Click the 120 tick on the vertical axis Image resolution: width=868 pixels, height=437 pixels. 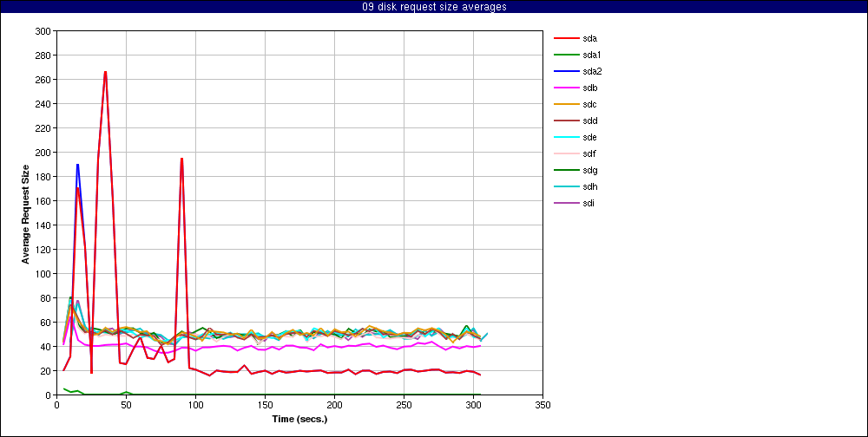click(43, 250)
